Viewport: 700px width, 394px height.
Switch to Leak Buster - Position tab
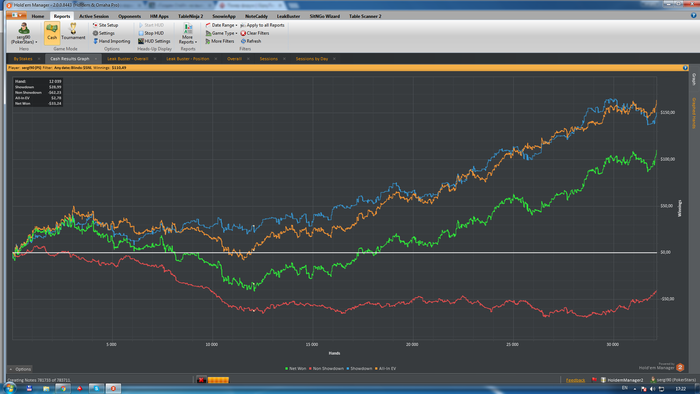click(x=188, y=58)
